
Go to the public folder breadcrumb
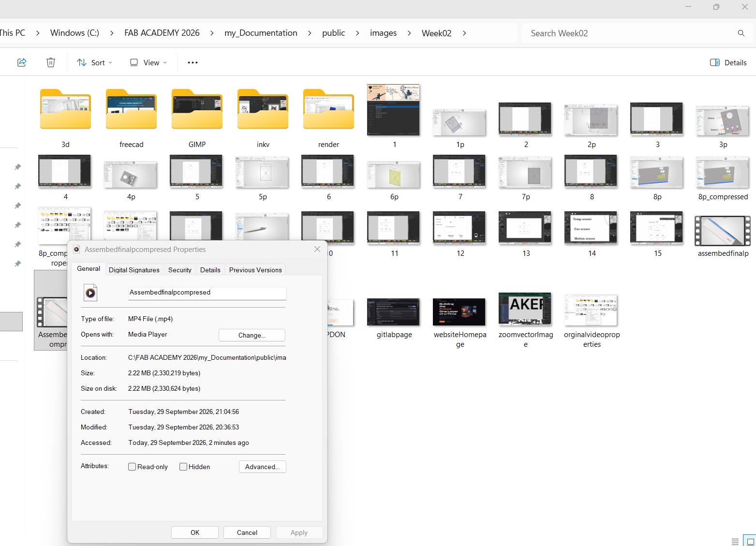334,33
